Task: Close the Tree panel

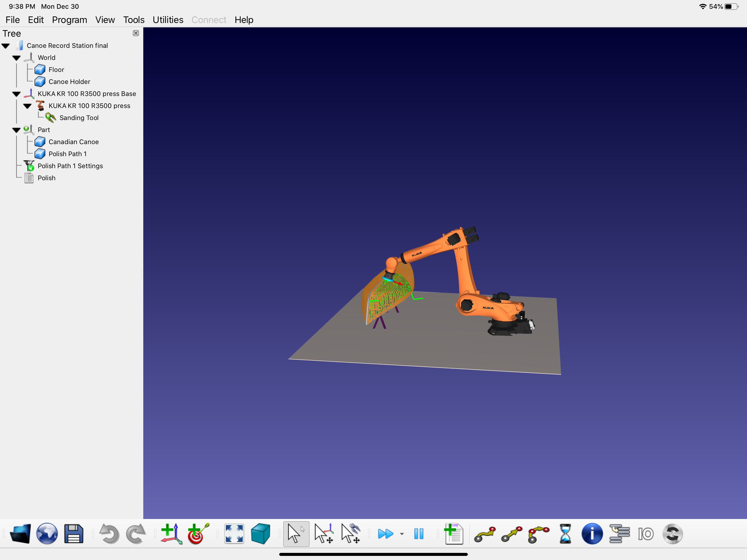Action: (x=136, y=33)
